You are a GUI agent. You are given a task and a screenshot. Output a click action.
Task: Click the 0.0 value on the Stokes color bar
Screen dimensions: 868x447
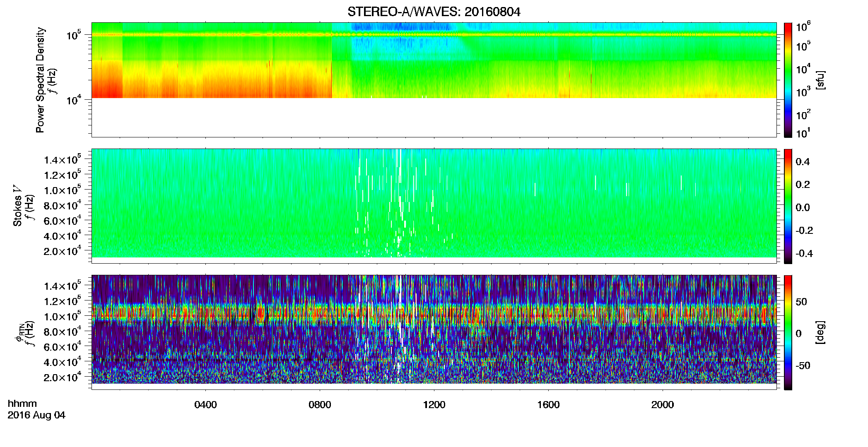803,208
